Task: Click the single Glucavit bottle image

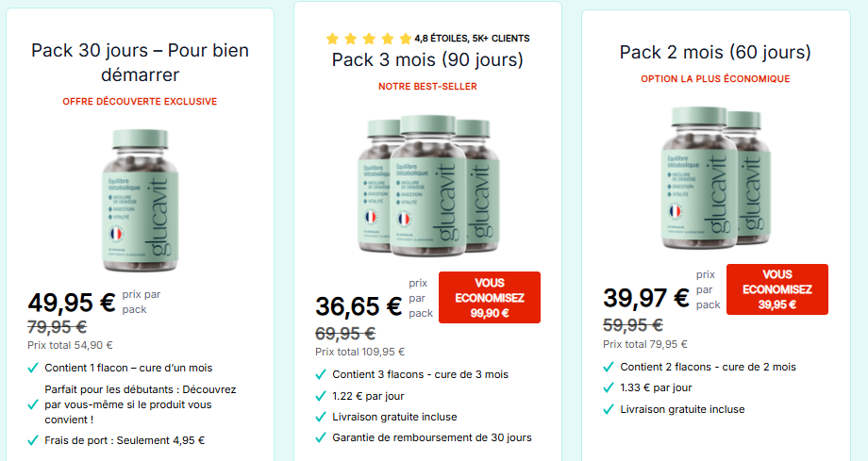Action: pyautogui.click(x=139, y=194)
